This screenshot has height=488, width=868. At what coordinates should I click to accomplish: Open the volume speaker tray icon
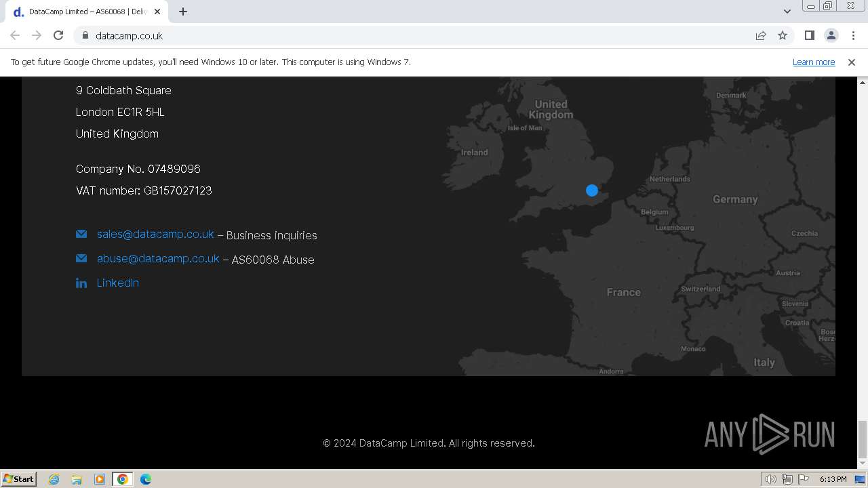[771, 479]
